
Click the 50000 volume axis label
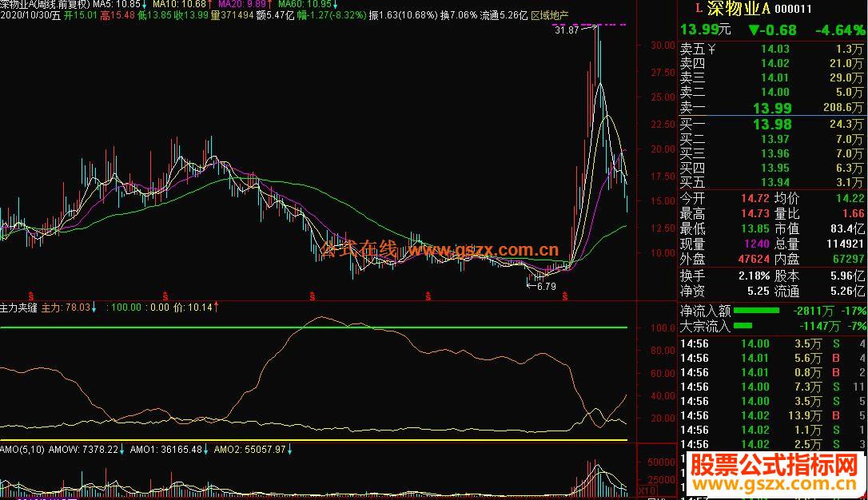coord(661,462)
